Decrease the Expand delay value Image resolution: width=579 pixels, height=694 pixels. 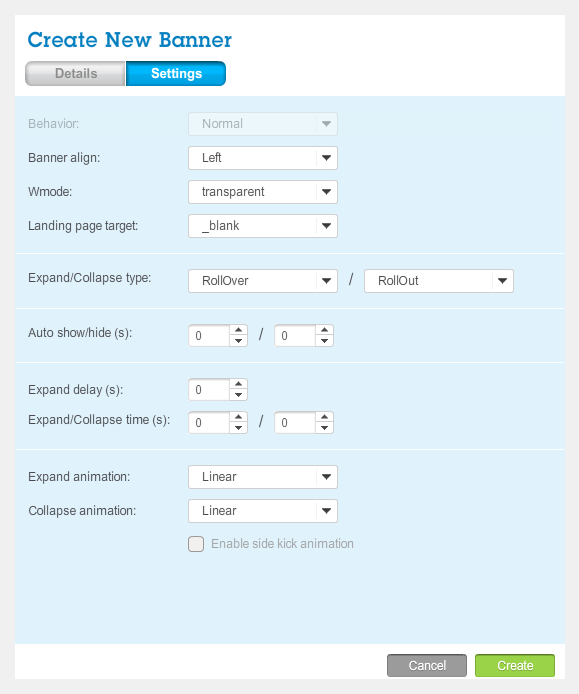[x=238, y=395]
